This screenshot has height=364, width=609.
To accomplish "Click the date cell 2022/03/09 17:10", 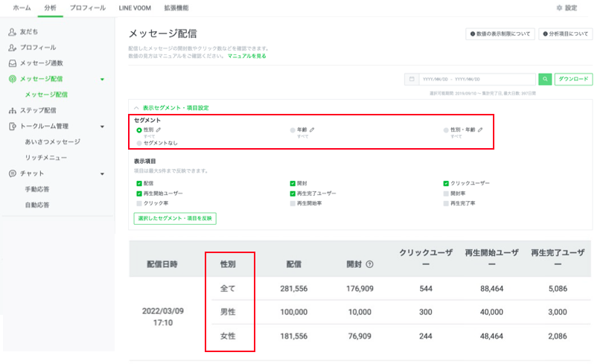I will [163, 316].
